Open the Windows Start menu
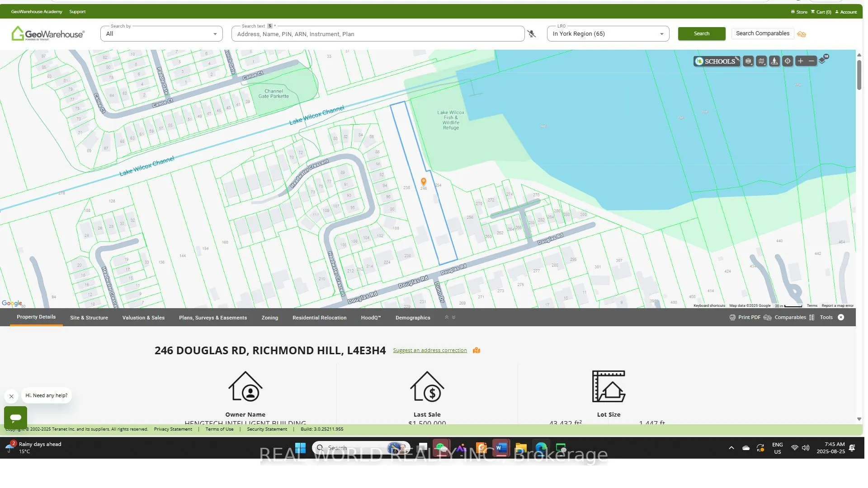This screenshot has width=868, height=488. (300, 448)
